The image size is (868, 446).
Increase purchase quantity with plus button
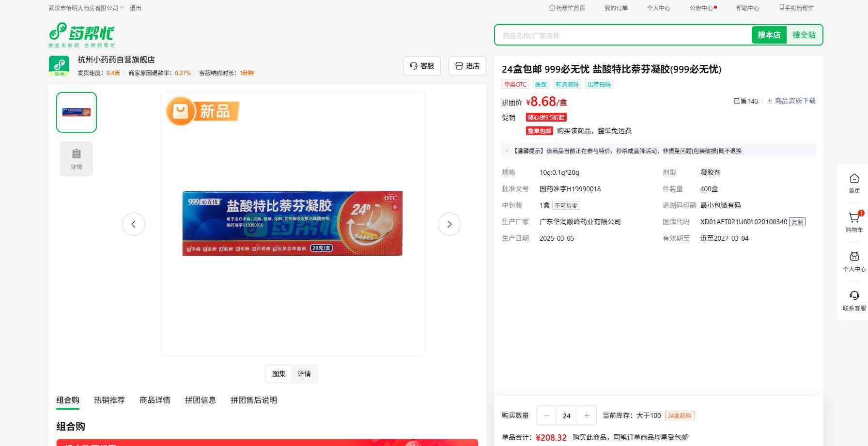click(587, 415)
